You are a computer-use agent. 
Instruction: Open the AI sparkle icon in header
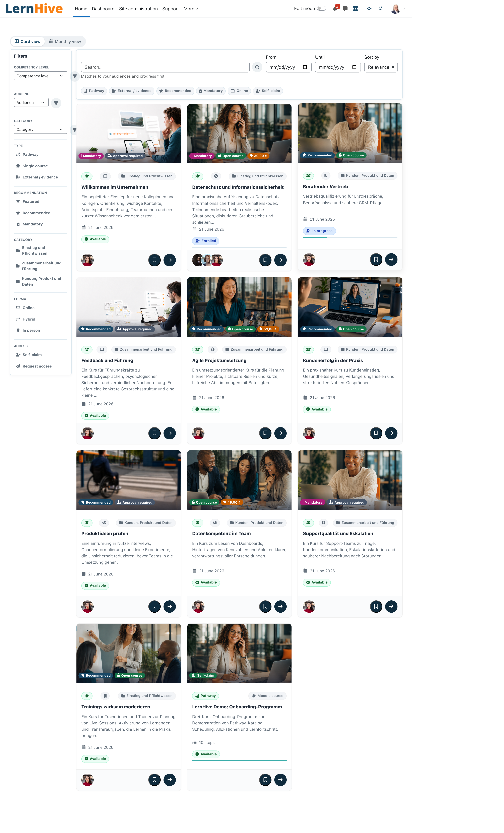coord(369,9)
